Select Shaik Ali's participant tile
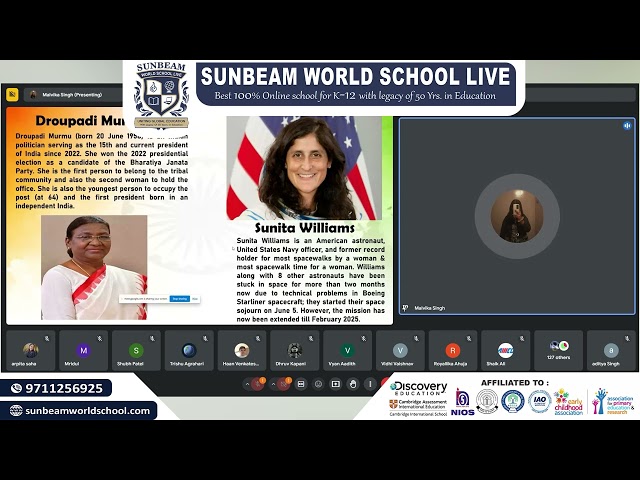Image resolution: width=640 pixels, height=480 pixels. [505, 351]
